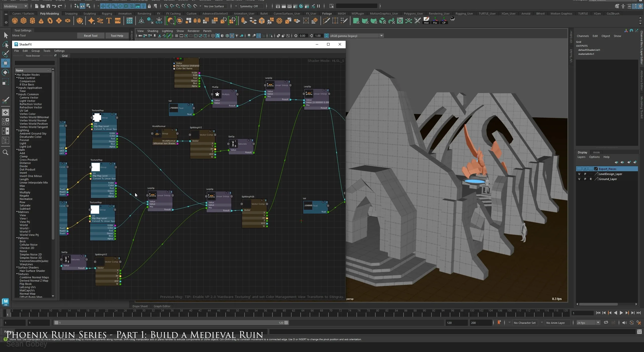Activate the Move tool in toolbox
This screenshot has height=352, width=644.
[6, 63]
